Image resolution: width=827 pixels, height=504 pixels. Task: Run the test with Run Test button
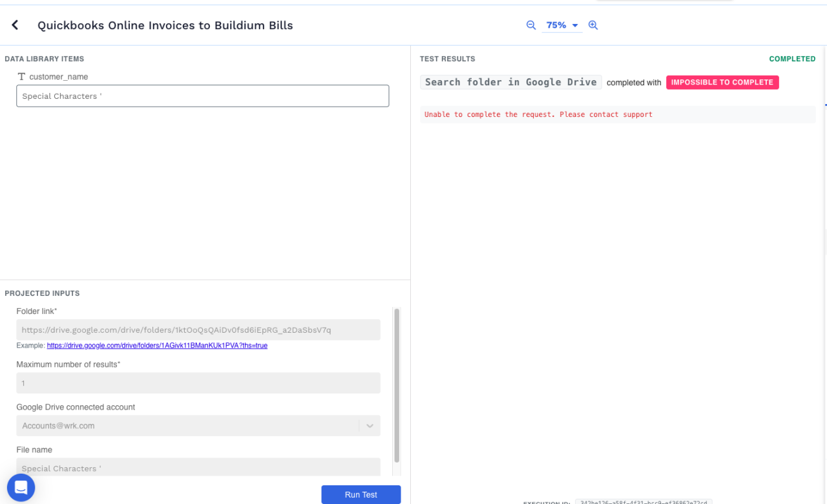point(361,494)
